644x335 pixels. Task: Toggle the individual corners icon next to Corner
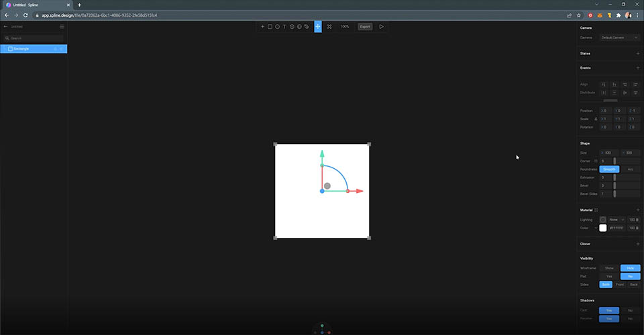(x=596, y=161)
